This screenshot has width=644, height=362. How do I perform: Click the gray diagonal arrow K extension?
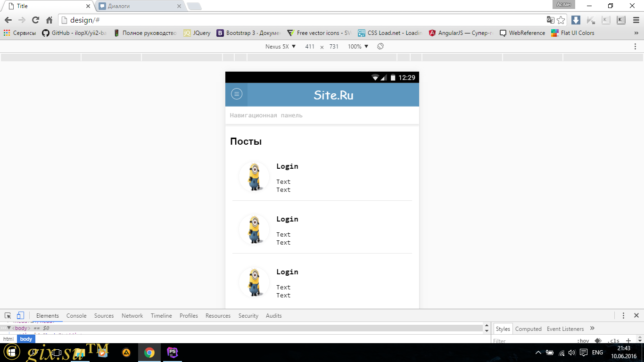591,20
